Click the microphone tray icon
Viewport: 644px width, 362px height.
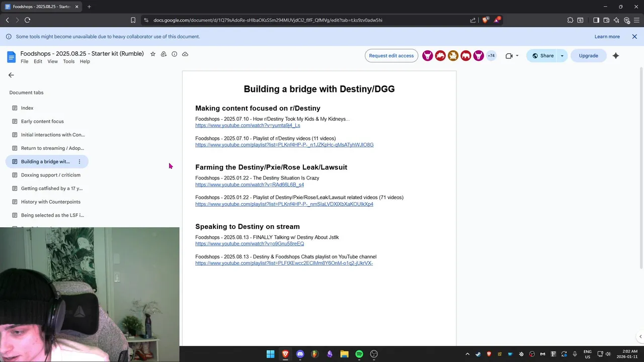click(x=575, y=354)
